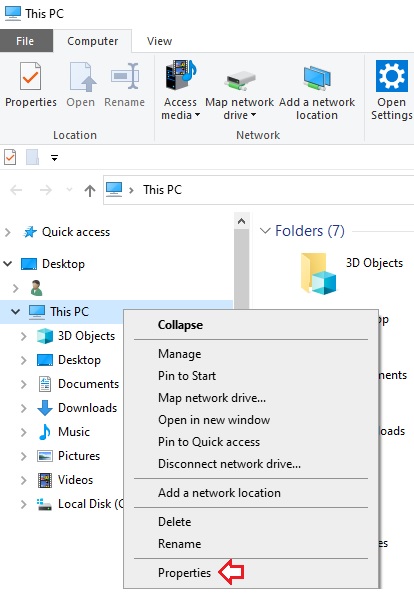This screenshot has width=414, height=596.
Task: Expand the Pictures tree node
Action: point(24,456)
